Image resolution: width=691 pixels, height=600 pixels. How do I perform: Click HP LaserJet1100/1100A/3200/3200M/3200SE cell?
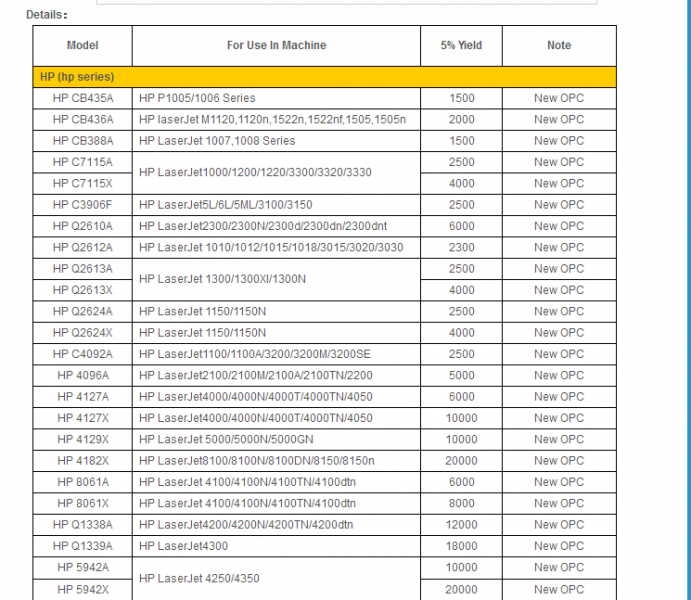(276, 354)
